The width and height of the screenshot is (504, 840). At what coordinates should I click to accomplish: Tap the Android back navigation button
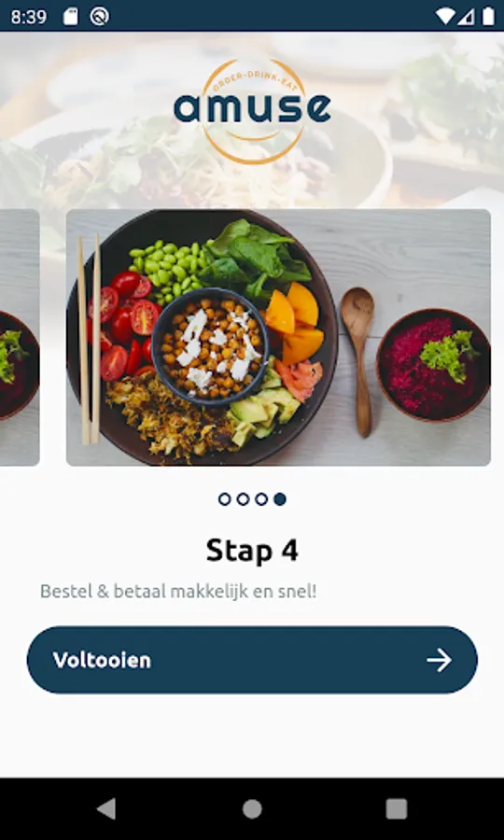(106, 808)
